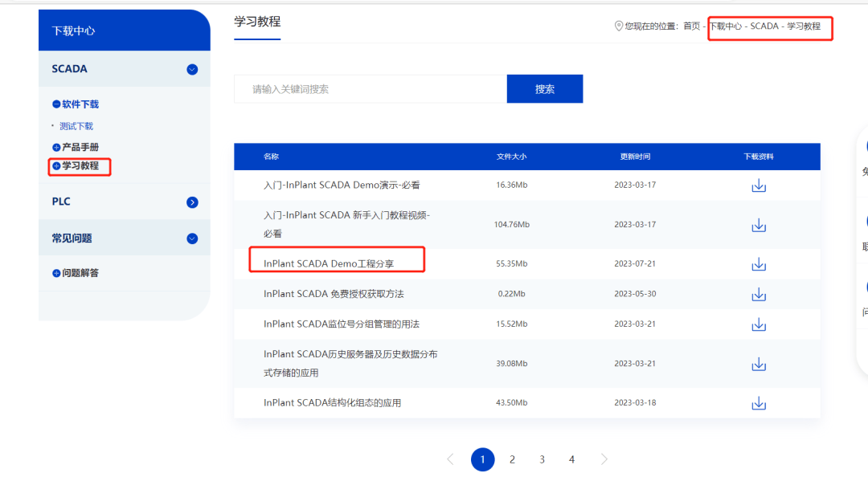The width and height of the screenshot is (868, 481).
Task: Select the SCADA menu header
Action: pos(125,68)
